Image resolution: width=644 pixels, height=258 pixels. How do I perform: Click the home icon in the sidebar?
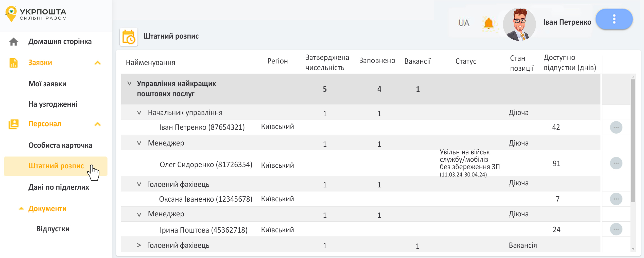tap(14, 42)
